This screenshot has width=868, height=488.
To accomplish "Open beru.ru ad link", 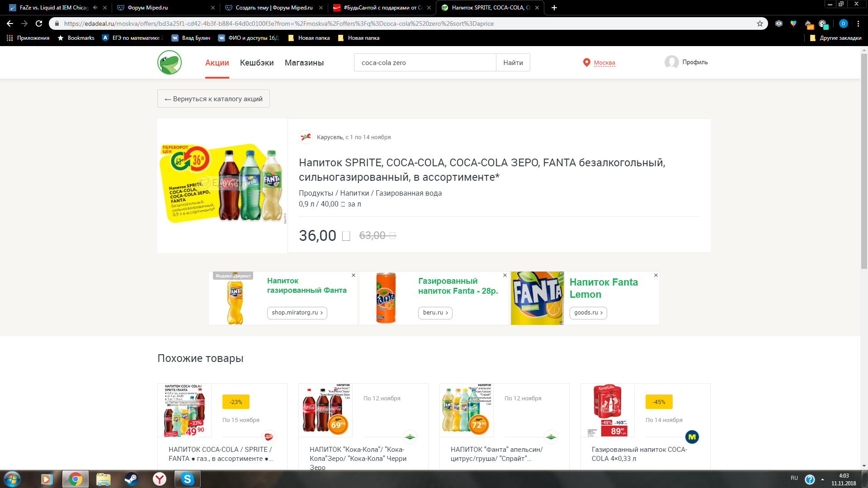I will point(435,313).
